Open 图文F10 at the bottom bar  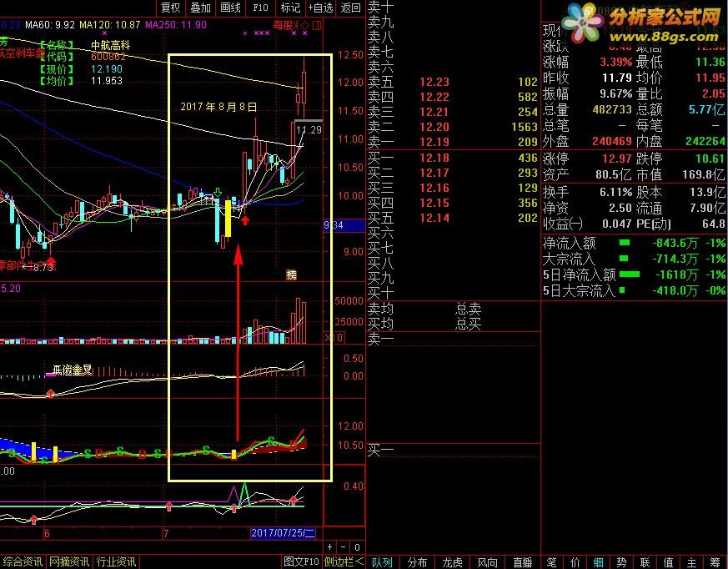coord(301,561)
